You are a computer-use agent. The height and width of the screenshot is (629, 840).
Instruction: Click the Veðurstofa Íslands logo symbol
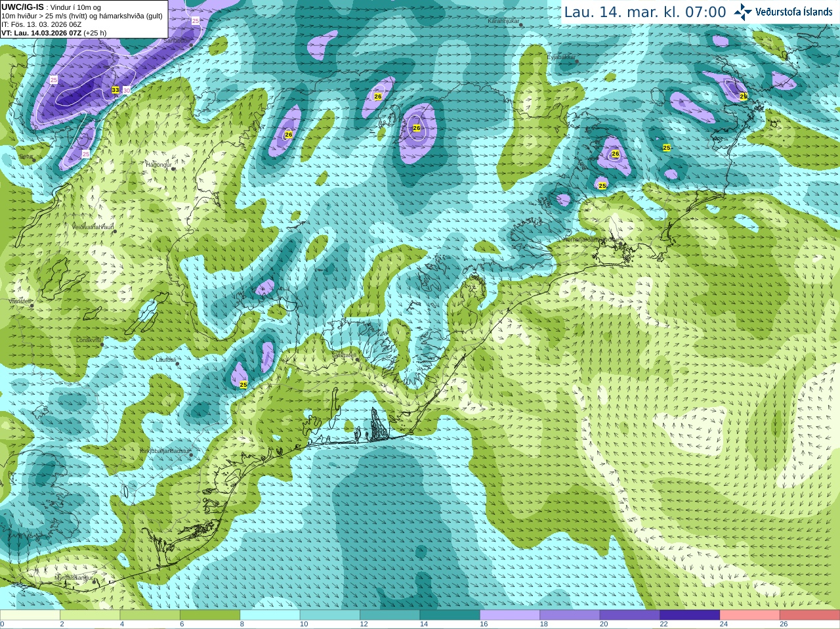click(743, 12)
